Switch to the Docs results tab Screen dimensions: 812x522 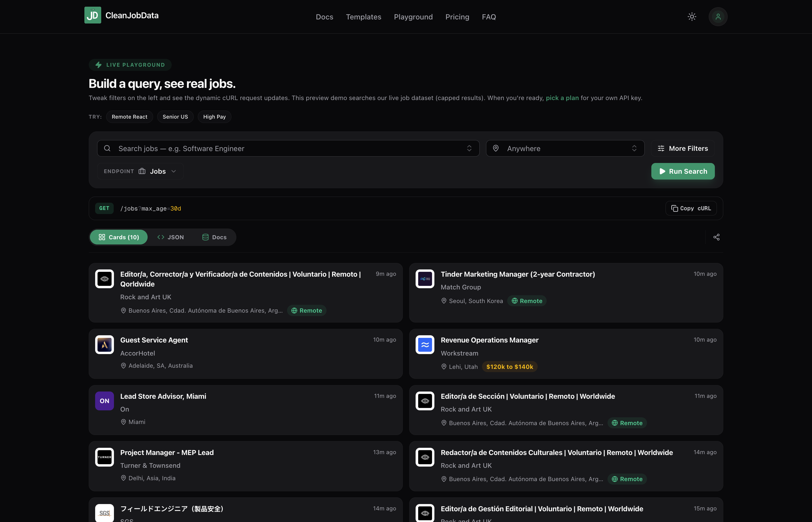pyautogui.click(x=214, y=237)
